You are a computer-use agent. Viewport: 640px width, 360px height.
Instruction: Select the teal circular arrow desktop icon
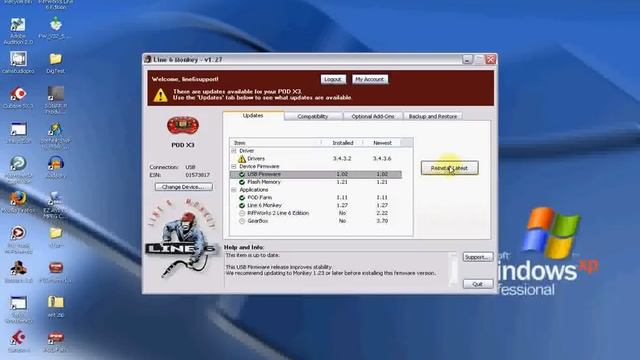point(18,163)
